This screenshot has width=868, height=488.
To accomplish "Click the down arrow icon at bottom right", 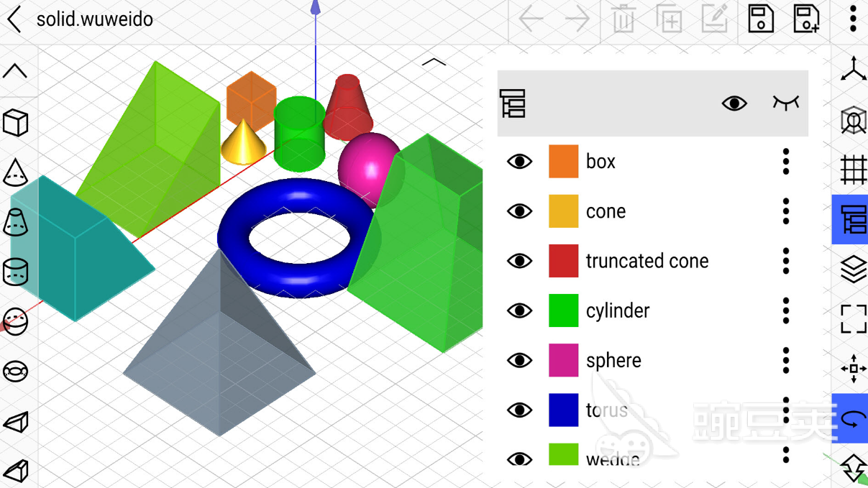I will point(854,468).
